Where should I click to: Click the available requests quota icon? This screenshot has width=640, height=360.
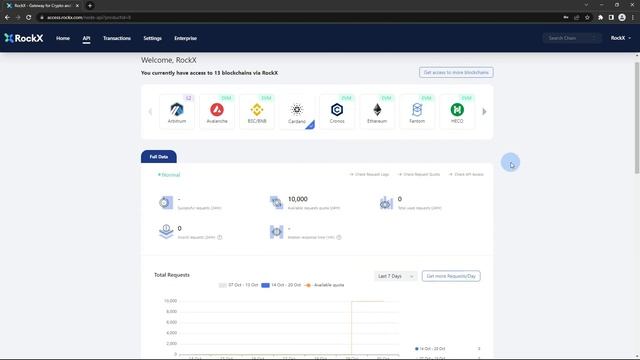click(276, 202)
